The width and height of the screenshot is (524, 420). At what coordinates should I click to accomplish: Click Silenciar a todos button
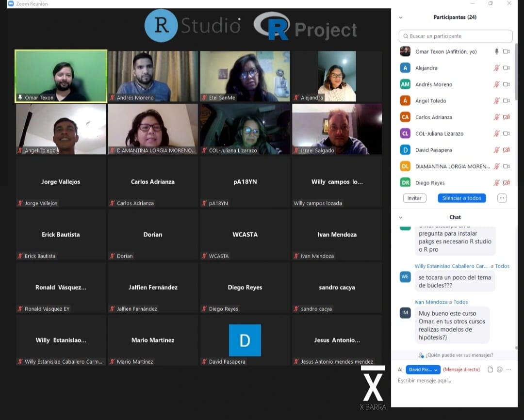(461, 198)
